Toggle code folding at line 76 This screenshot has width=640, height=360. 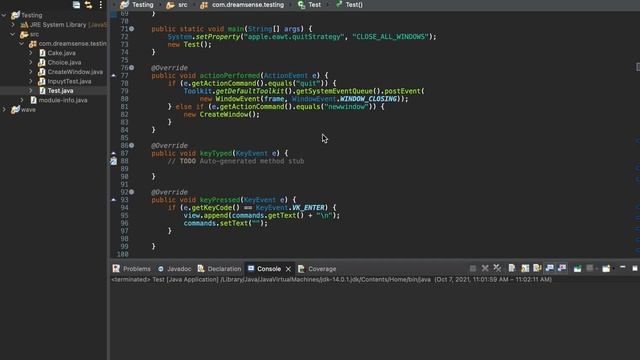131,68
